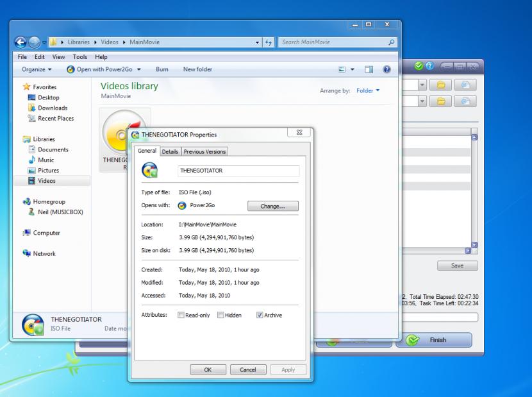
Task: Uncheck the Archive attribute checkbox
Action: pos(260,315)
